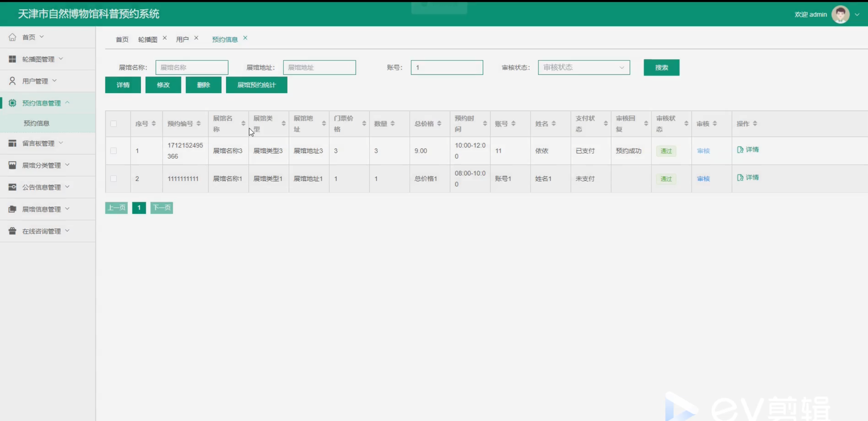Check the checkbox for row 1
Viewport: 868px width, 421px height.
[114, 151]
